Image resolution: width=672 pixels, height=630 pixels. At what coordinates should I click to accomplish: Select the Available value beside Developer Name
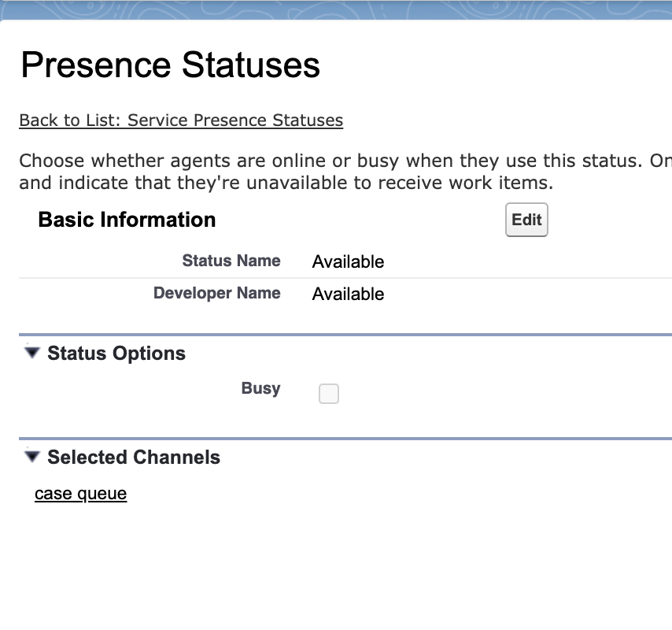coord(348,295)
